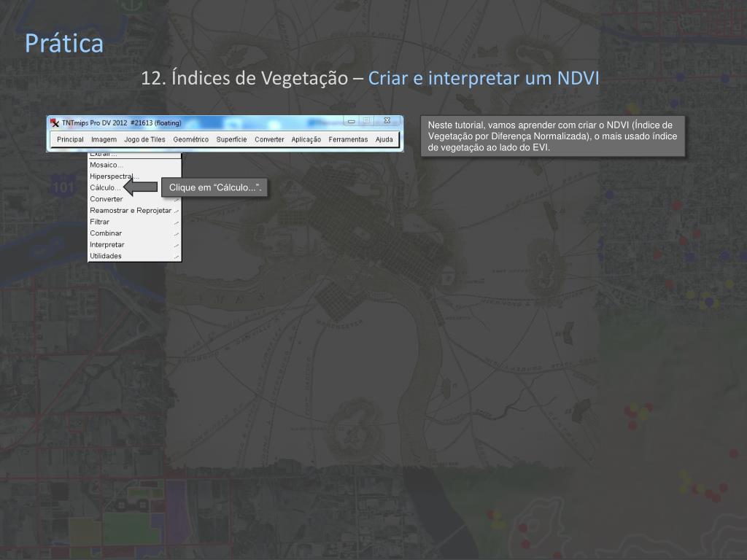This screenshot has height=560, width=747.
Task: Choose Hiperspectral... in the dropdown list
Action: (x=134, y=176)
